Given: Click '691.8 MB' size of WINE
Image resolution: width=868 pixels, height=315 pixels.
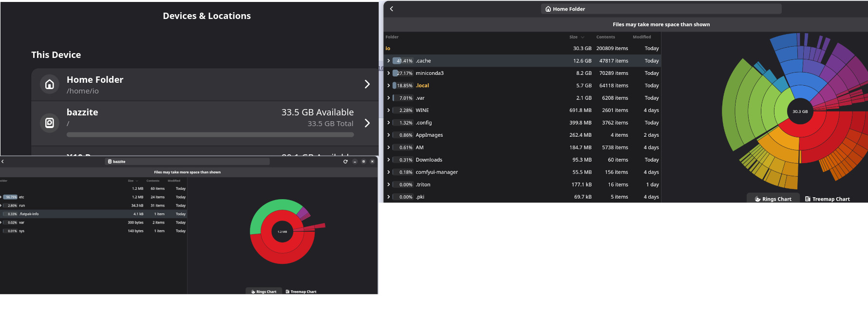Looking at the screenshot, I should tap(580, 111).
